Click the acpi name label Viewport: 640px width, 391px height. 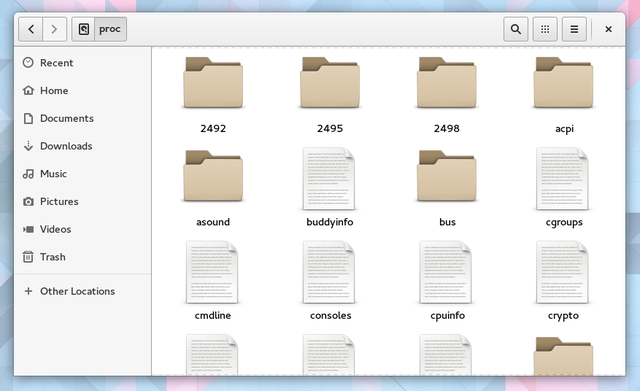564,129
